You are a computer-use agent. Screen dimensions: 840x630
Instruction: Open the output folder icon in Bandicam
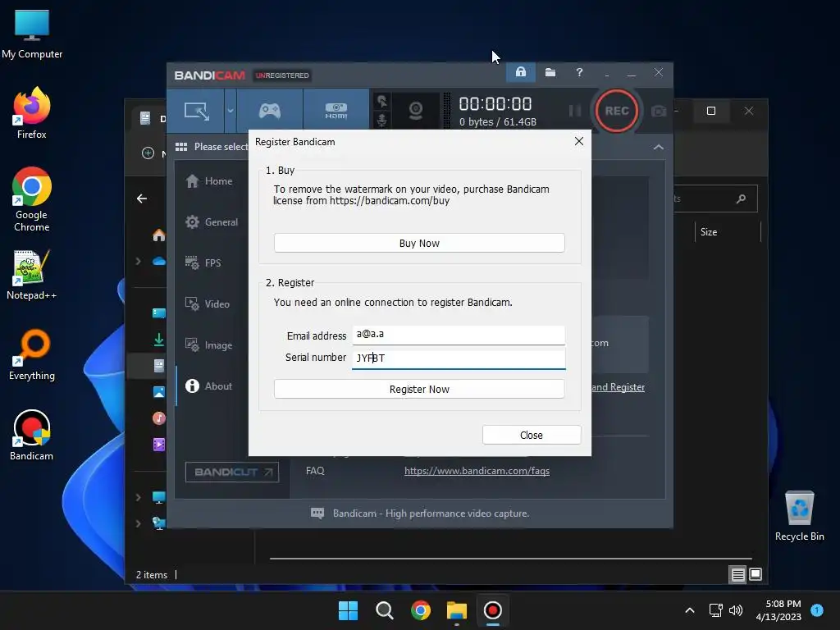coord(550,72)
